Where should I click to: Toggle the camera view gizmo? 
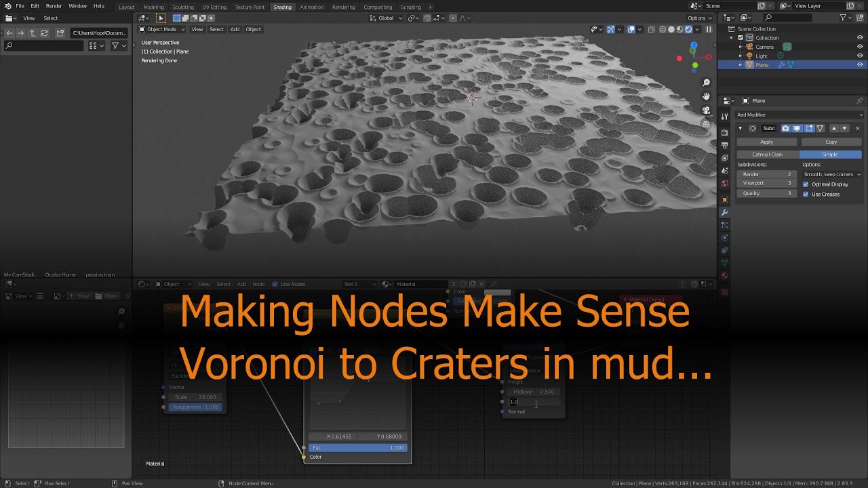pyautogui.click(x=706, y=110)
